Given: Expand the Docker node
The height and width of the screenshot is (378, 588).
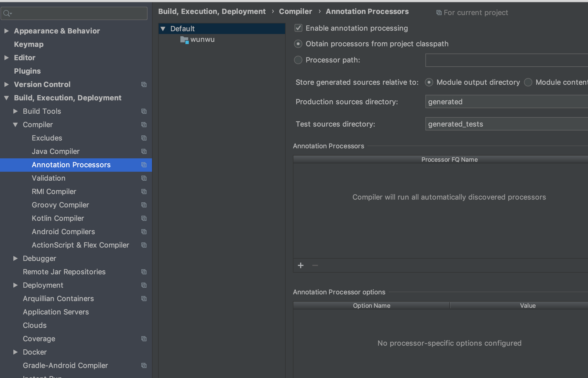Looking at the screenshot, I should click(x=15, y=352).
